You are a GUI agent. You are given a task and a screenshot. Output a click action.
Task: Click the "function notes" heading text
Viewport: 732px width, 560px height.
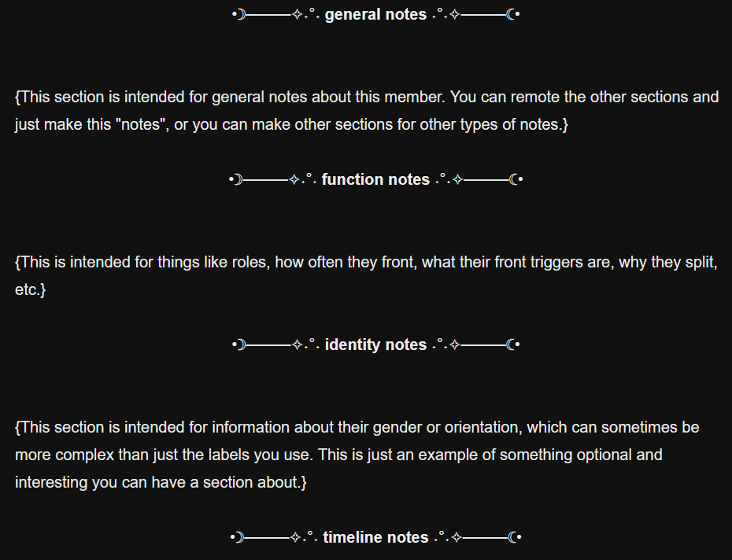[x=375, y=179]
